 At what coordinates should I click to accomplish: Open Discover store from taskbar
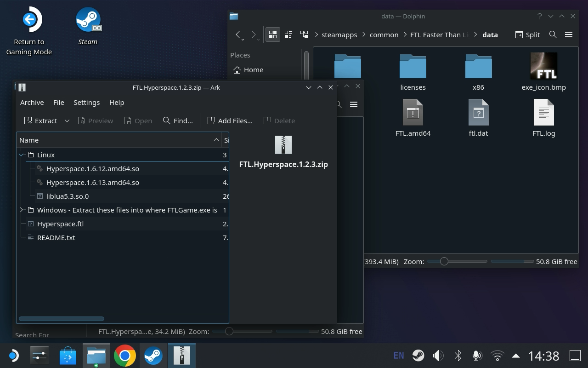click(68, 356)
